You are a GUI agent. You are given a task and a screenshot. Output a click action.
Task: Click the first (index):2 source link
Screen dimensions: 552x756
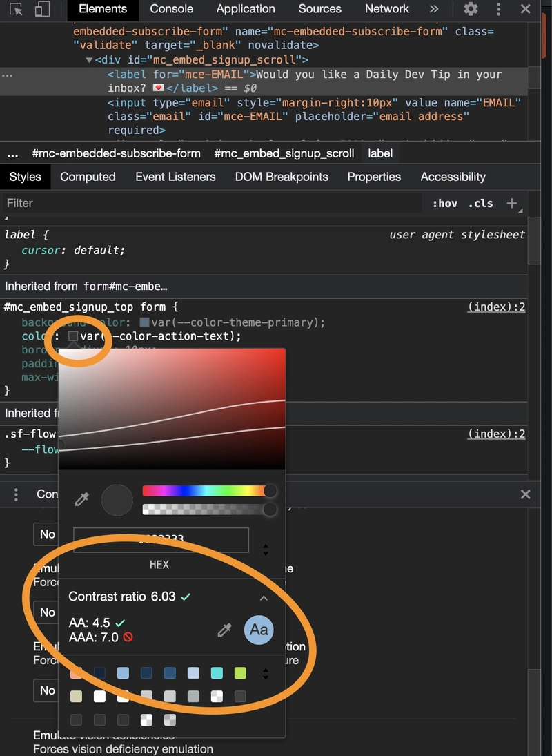pyautogui.click(x=496, y=307)
